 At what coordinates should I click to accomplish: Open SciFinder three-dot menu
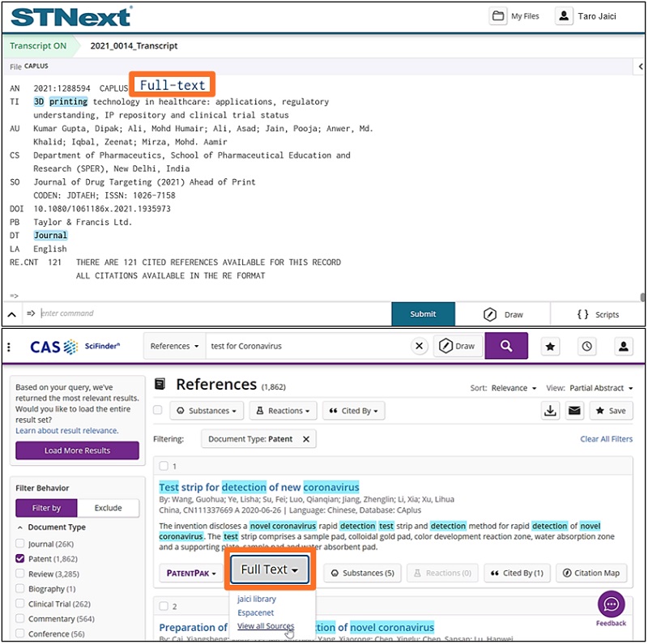pyautogui.click(x=9, y=347)
